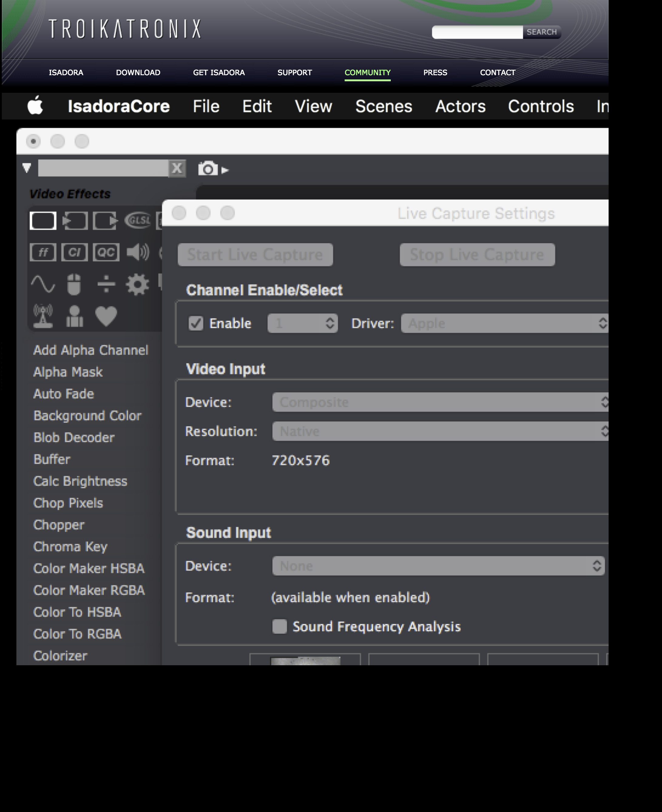Open the GET ISADORA website link
Screen dimensions: 662x812
click(219, 72)
